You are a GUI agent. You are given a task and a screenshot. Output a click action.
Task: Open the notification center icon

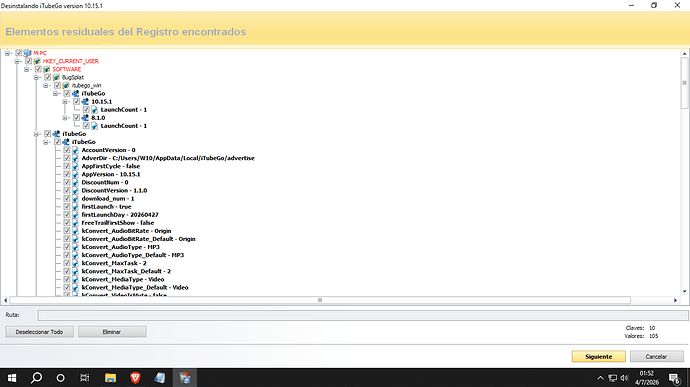tap(675, 378)
